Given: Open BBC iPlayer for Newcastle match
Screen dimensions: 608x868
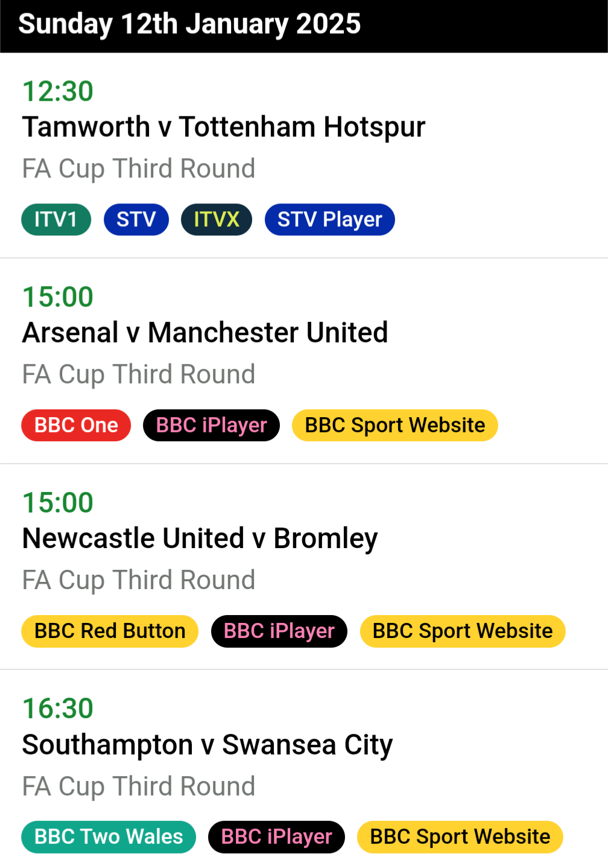Looking at the screenshot, I should coord(279,631).
